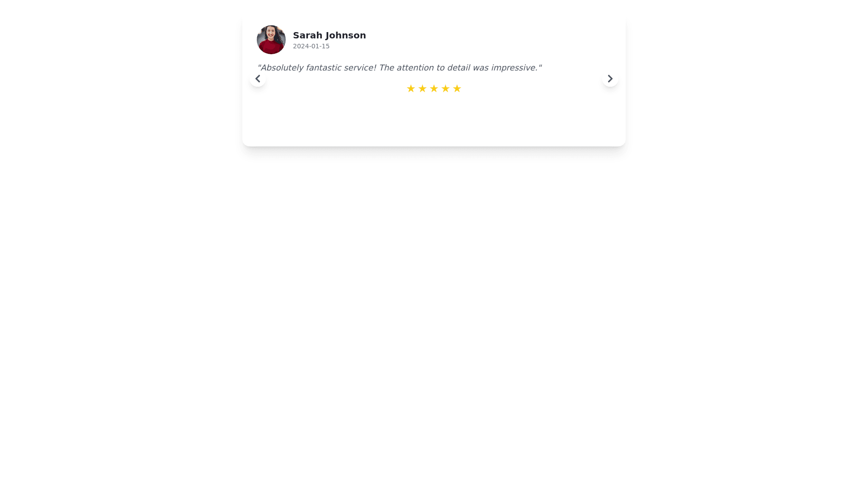
Task: Select the first yellow rating star
Action: coord(410,89)
